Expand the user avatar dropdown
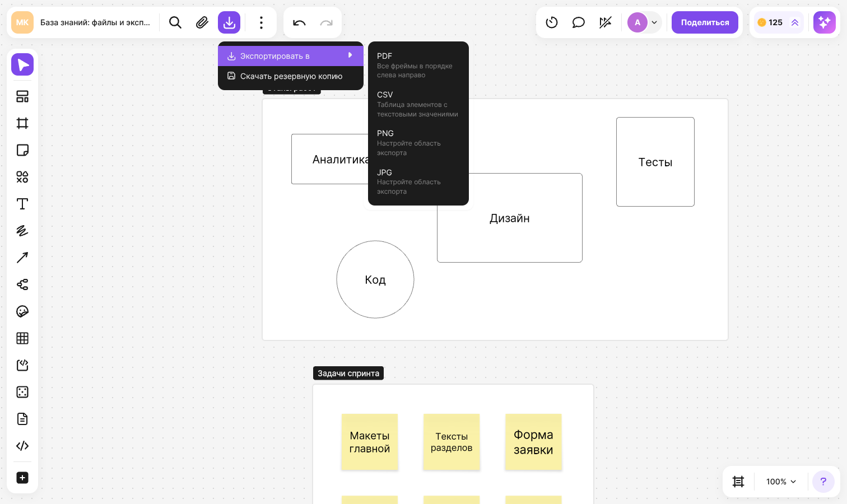The image size is (847, 504). (x=654, y=22)
